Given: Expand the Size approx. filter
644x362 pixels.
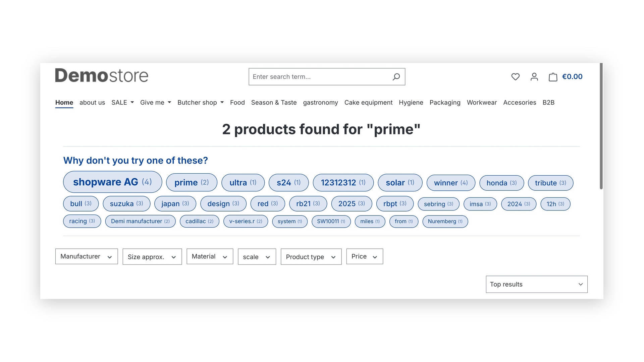Looking at the screenshot, I should click(152, 257).
